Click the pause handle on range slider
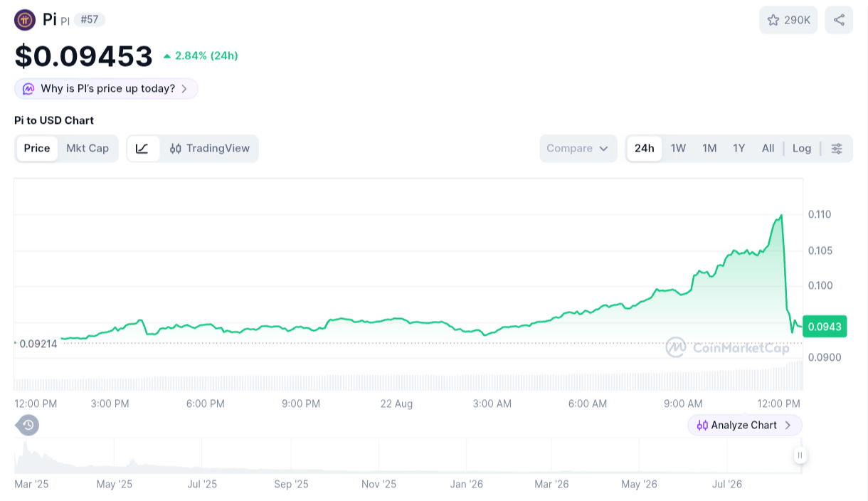 click(800, 455)
